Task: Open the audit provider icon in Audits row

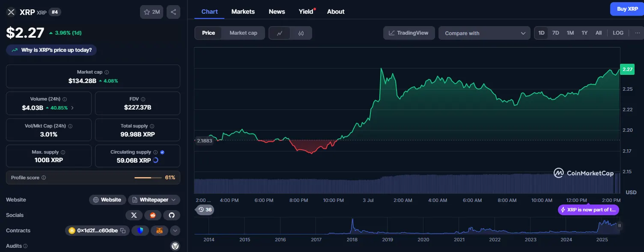Action: click(175, 246)
